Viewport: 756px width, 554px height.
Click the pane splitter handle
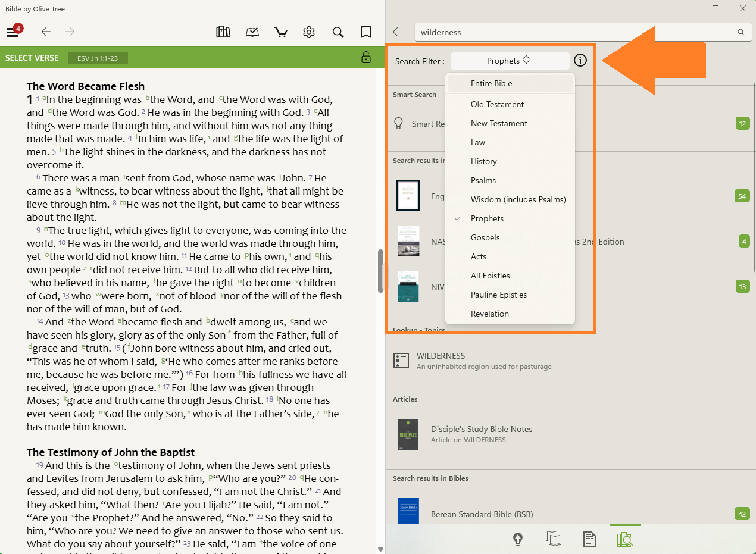pos(381,271)
